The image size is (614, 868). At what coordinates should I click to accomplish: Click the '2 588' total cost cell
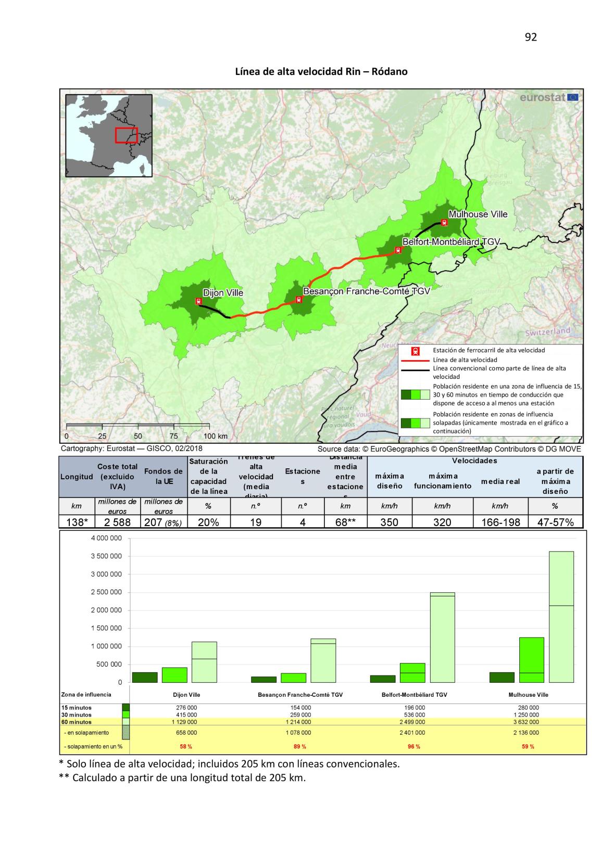[x=118, y=522]
